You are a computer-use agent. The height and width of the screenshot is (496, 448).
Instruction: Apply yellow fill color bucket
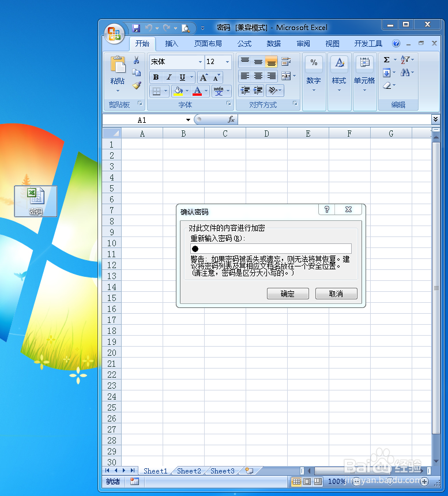pyautogui.click(x=178, y=91)
